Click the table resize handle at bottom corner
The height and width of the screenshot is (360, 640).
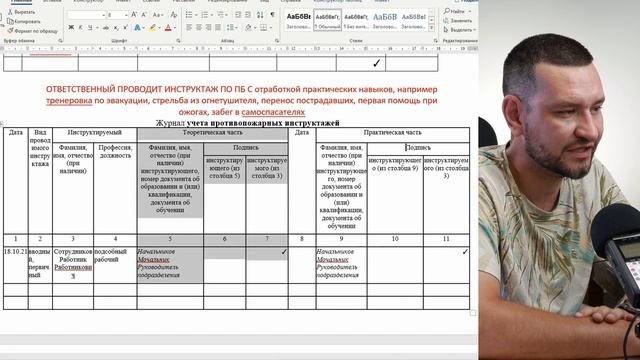473,313
